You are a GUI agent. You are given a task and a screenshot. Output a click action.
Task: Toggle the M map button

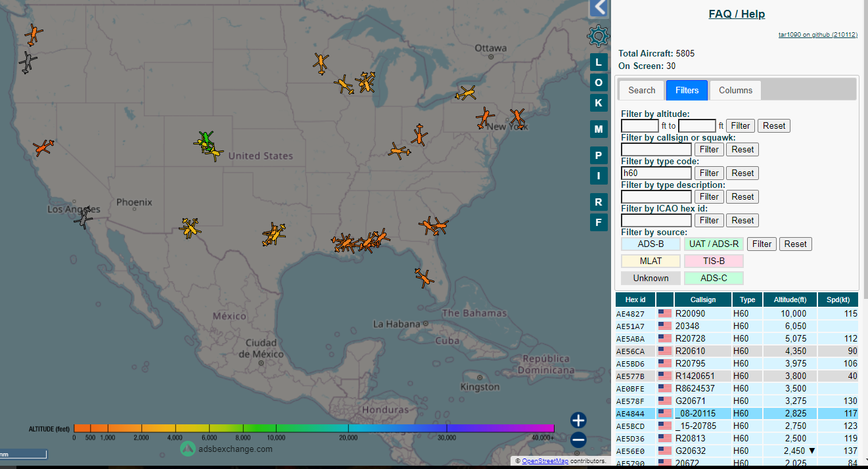click(598, 129)
